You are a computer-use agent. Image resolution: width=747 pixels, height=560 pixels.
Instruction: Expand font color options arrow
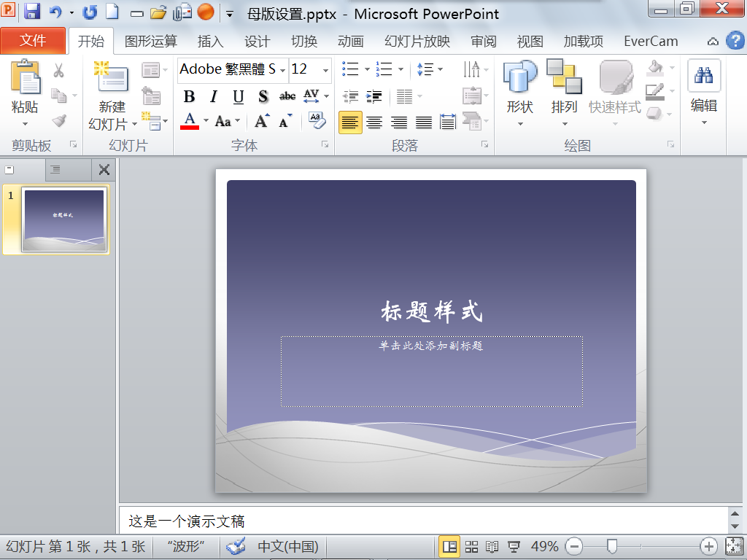coord(206,121)
